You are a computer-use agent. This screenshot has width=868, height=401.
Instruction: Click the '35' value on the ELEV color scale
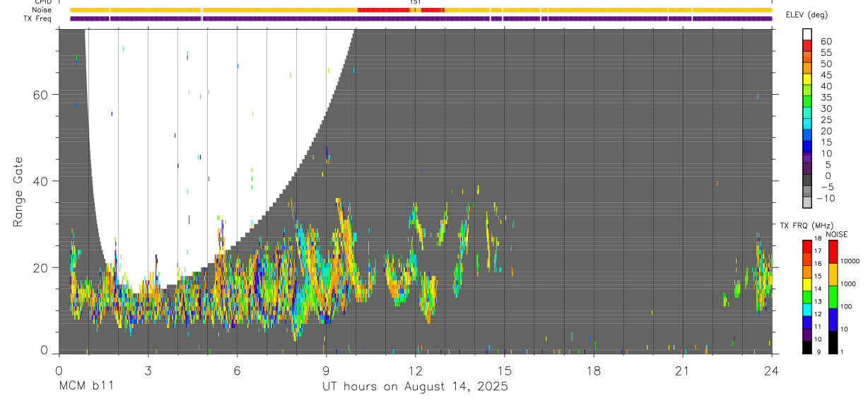point(826,97)
